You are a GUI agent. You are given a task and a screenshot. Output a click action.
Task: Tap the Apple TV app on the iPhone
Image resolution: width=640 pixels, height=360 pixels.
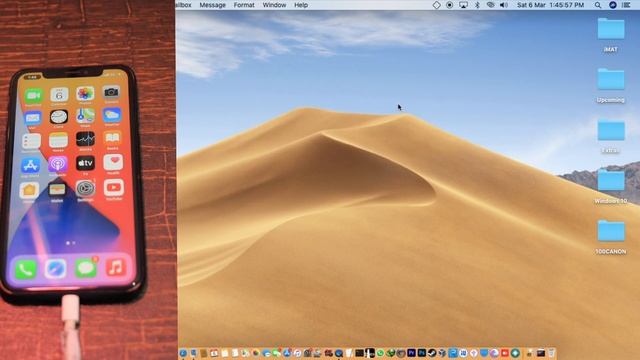85,163
